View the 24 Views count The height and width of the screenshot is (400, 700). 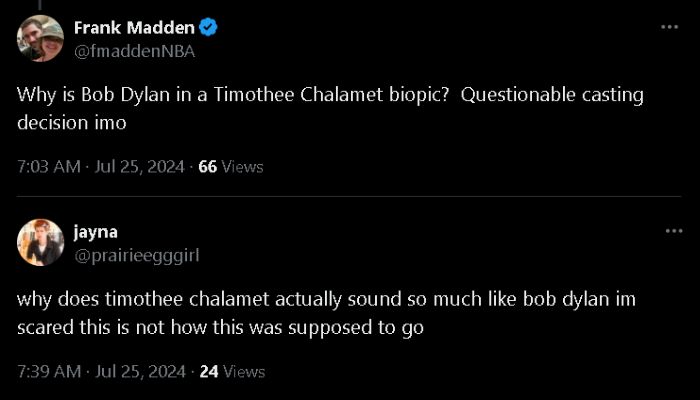coord(232,371)
